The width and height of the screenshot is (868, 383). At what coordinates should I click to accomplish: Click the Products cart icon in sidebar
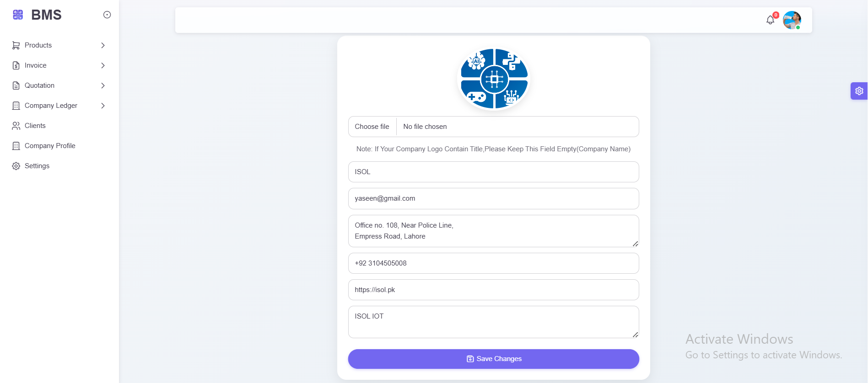coord(16,45)
